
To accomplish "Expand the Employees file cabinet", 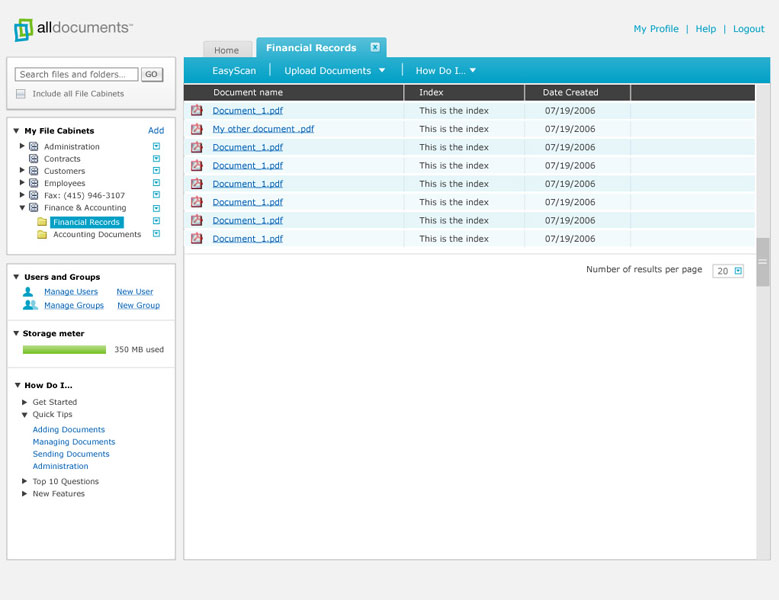I will click(22, 183).
